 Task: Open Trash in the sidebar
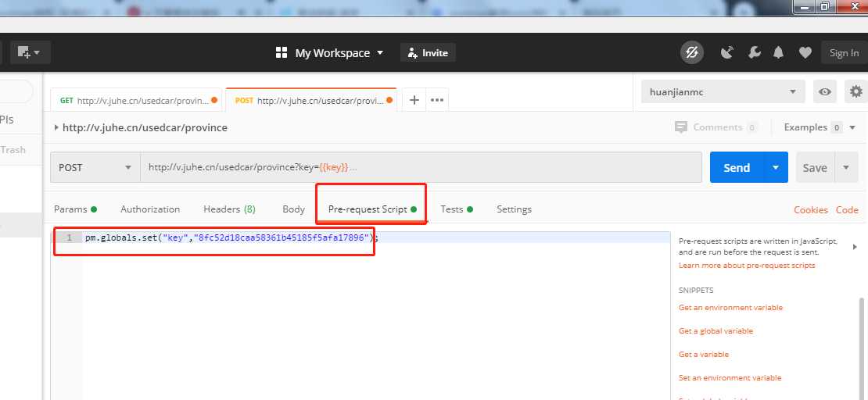pos(13,150)
